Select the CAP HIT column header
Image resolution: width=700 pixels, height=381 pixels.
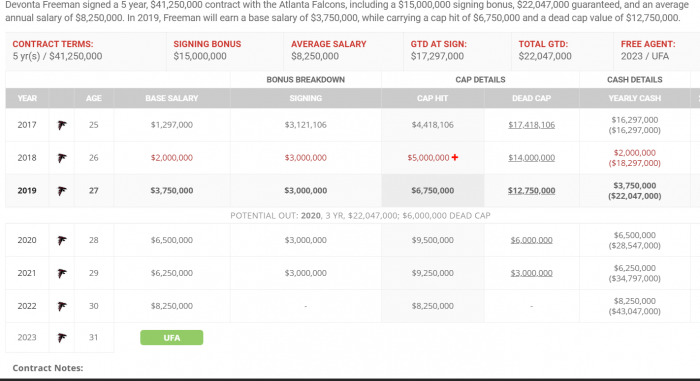433,98
